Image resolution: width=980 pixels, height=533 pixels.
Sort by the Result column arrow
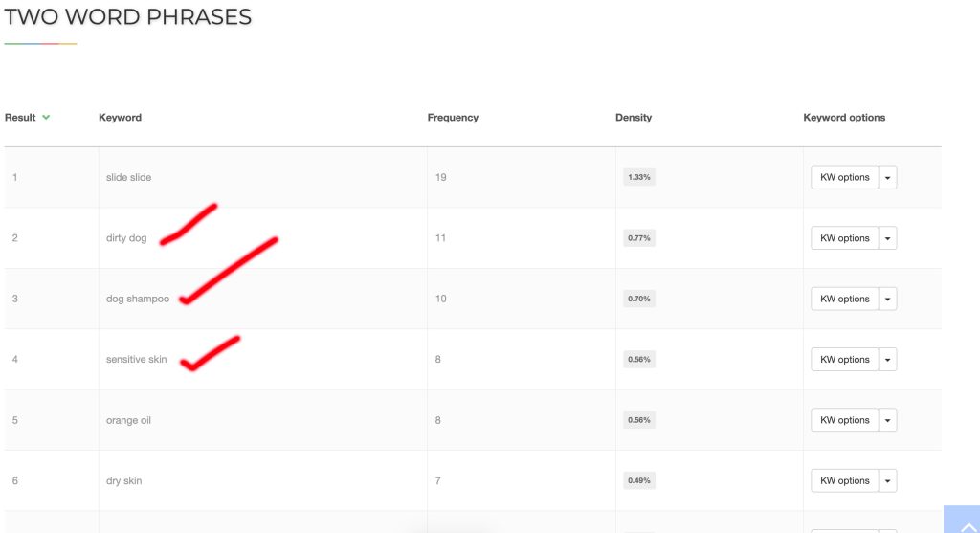click(x=46, y=118)
